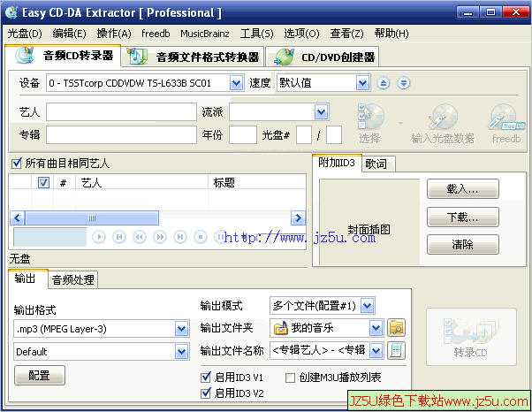This screenshot has height=412, width=532.
Task: Click the 输入光盘数据 disc data icon
Action: click(443, 124)
